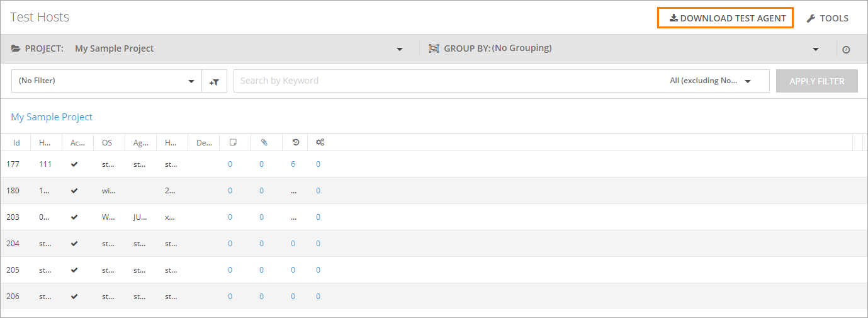Click the history column header icon
This screenshot has width=868, height=318.
click(x=295, y=142)
